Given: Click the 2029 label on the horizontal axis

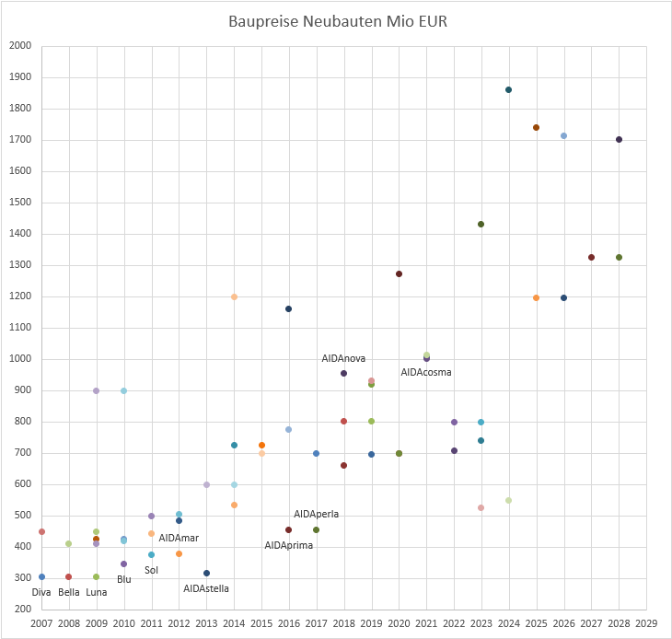Looking at the screenshot, I should 646,623.
